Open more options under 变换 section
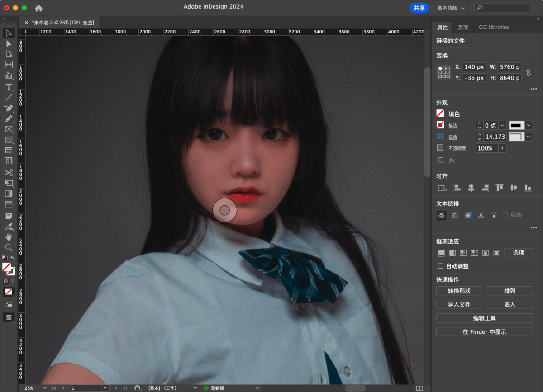Screen dimensions: 543x392 pyautogui.click(x=533, y=89)
